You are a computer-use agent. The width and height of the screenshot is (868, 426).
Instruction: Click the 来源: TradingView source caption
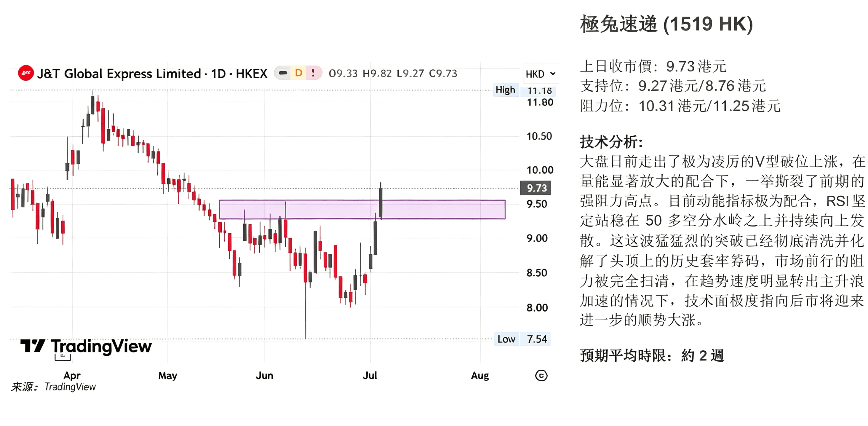[x=54, y=387]
